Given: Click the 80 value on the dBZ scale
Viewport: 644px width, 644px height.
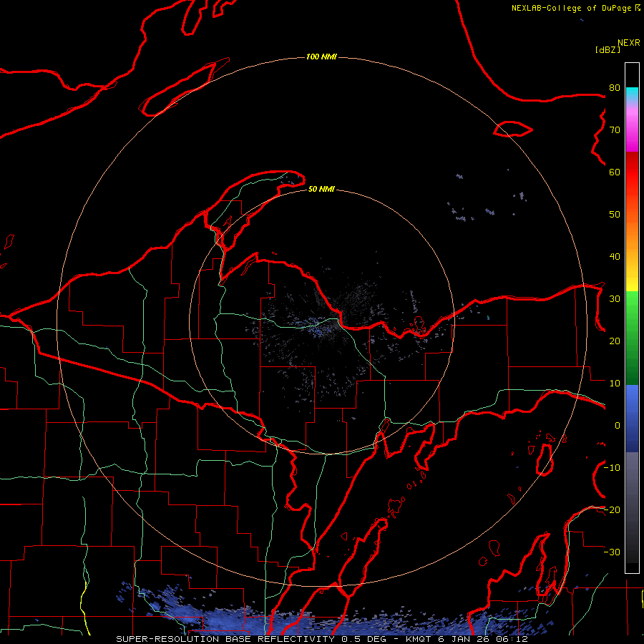Looking at the screenshot, I should click(x=615, y=87).
